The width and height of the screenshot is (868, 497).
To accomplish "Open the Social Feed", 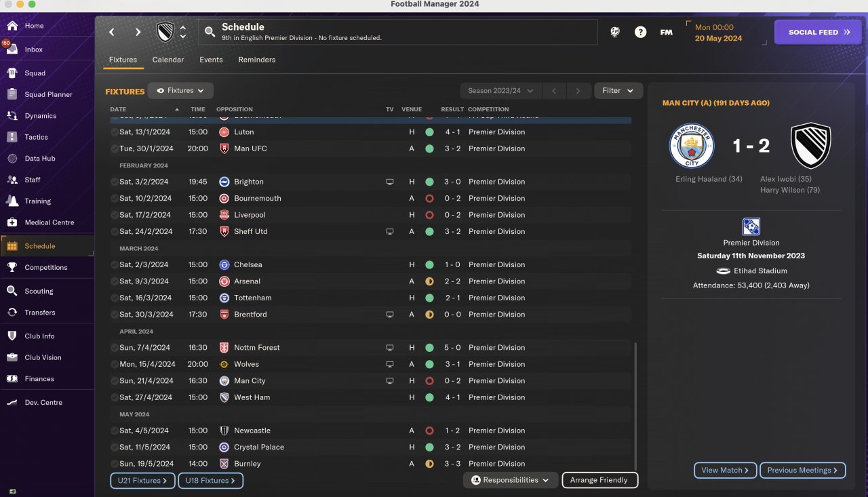I will pos(818,32).
